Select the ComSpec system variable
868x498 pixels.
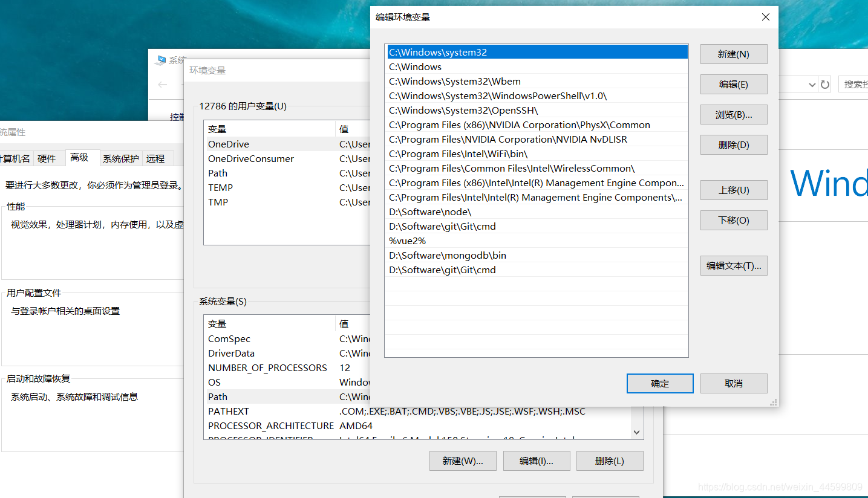(x=287, y=338)
